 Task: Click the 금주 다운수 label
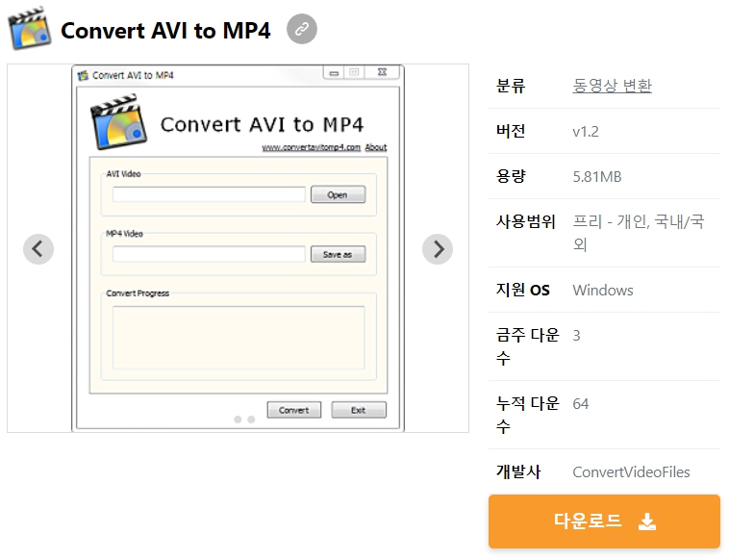tap(528, 346)
